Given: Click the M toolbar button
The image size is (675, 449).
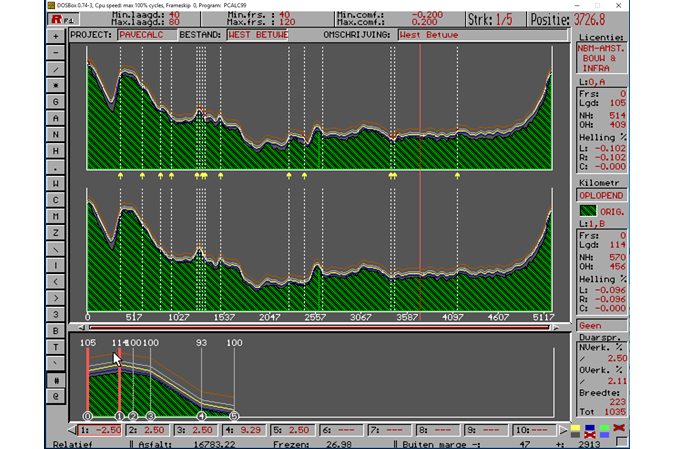Looking at the screenshot, I should point(56,216).
